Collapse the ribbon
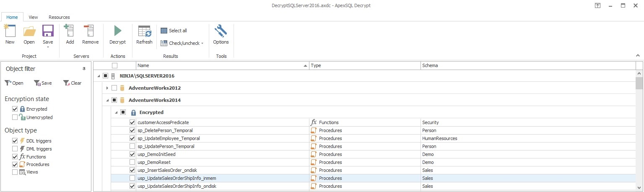The height and width of the screenshot is (192, 644). [x=638, y=56]
